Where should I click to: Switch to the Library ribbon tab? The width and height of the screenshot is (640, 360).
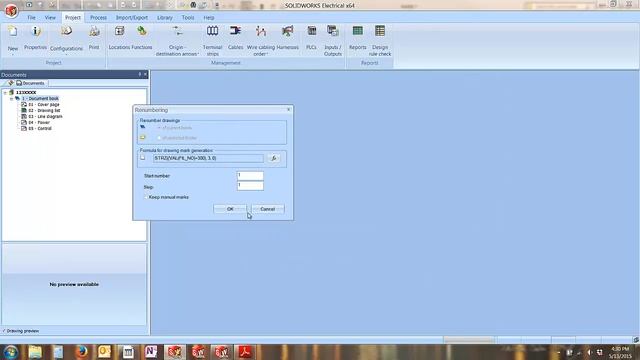click(164, 18)
